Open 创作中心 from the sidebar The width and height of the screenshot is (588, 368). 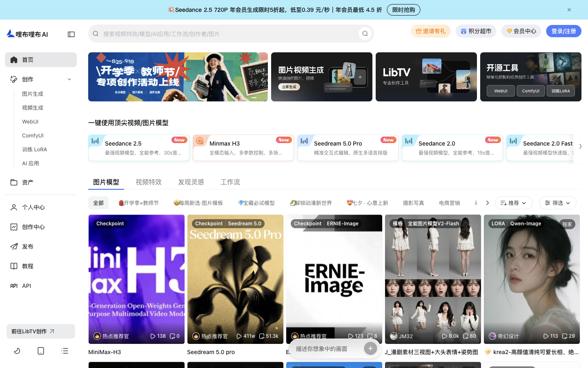click(41, 227)
